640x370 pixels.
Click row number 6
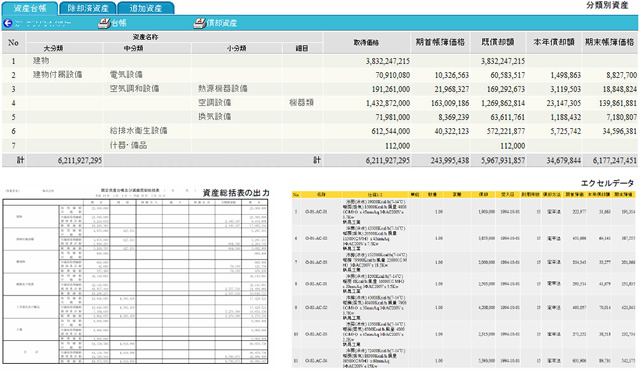[13, 131]
